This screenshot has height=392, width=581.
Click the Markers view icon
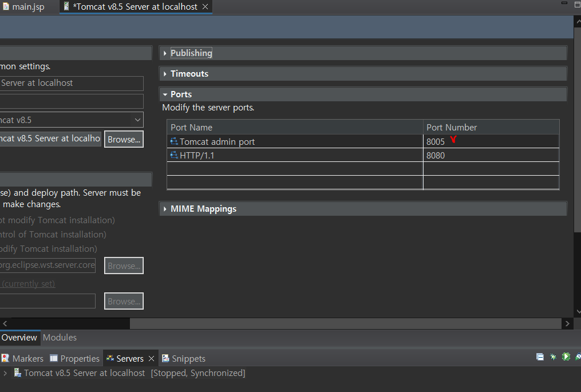pyautogui.click(x=5, y=358)
